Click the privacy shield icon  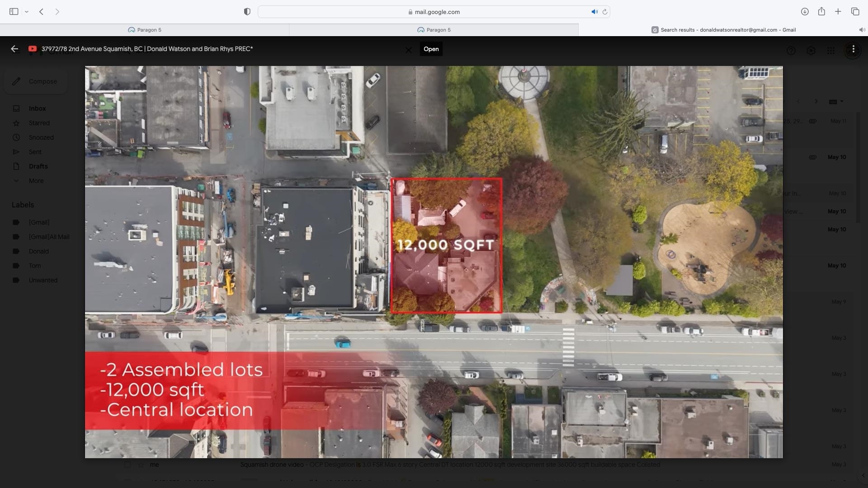pyautogui.click(x=247, y=12)
